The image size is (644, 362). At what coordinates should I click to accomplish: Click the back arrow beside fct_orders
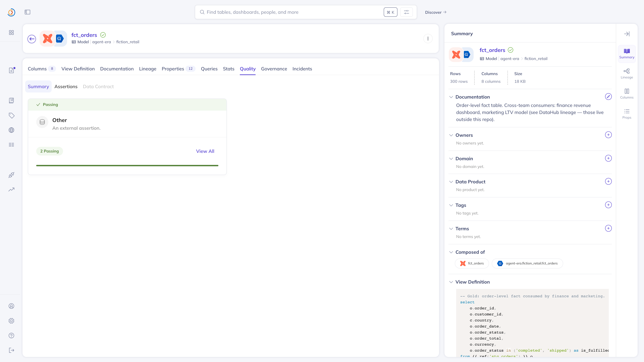(32, 39)
